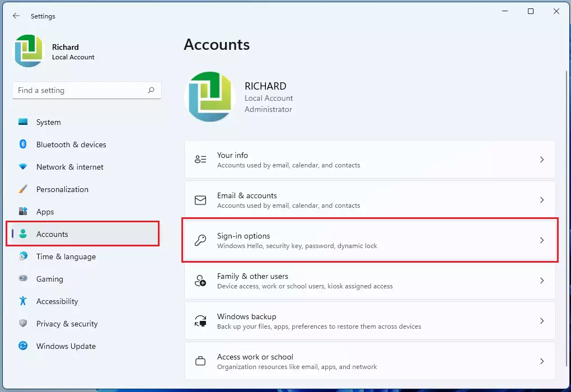Click the Gaming controller icon
The image size is (571, 392).
pyautogui.click(x=23, y=279)
